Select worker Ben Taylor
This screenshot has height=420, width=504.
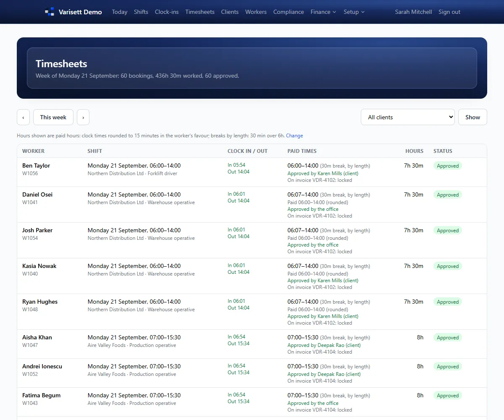(x=36, y=165)
